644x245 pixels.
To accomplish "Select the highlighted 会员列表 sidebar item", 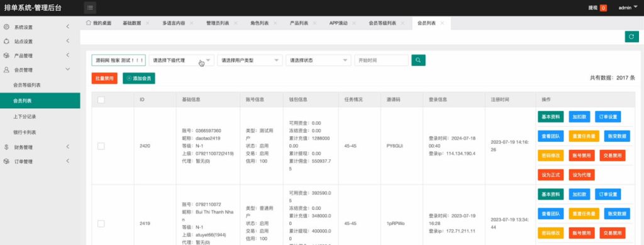I will click(x=40, y=101).
